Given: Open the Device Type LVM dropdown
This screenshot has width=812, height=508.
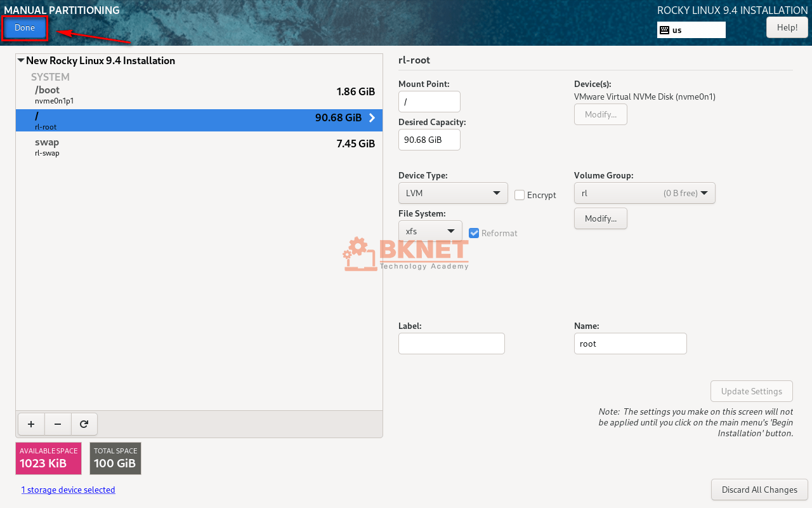Looking at the screenshot, I should pyautogui.click(x=453, y=193).
